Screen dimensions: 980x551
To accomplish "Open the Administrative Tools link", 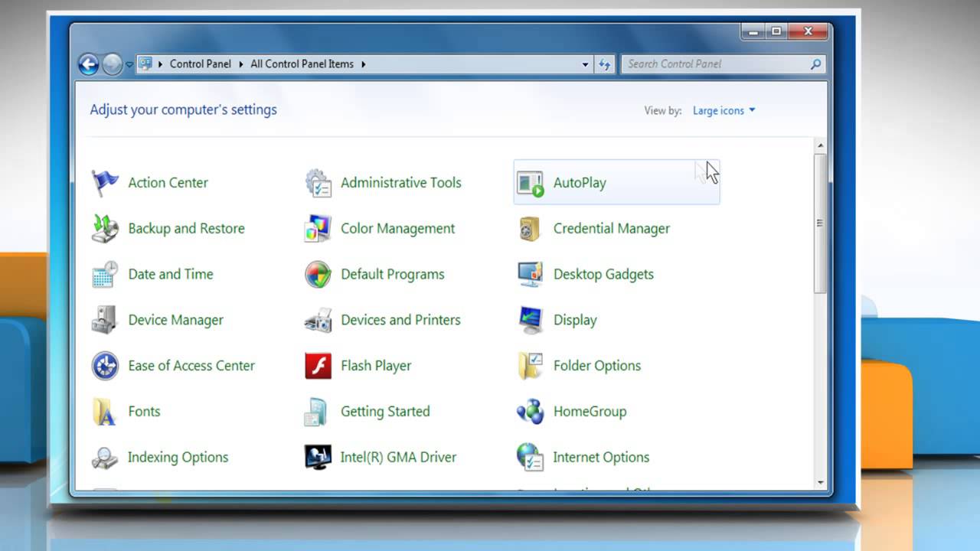I will pos(400,183).
